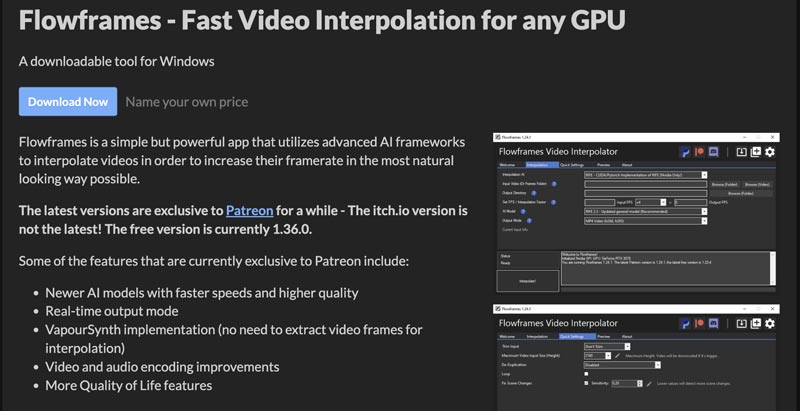Click pencil icon next to Sensitivity value
This screenshot has height=411, width=800.
pyautogui.click(x=649, y=383)
